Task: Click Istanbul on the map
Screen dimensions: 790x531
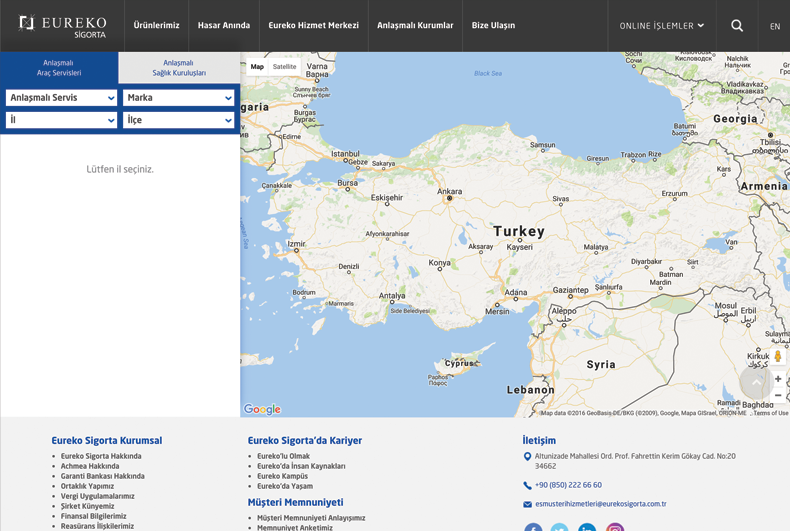Action: click(x=345, y=154)
